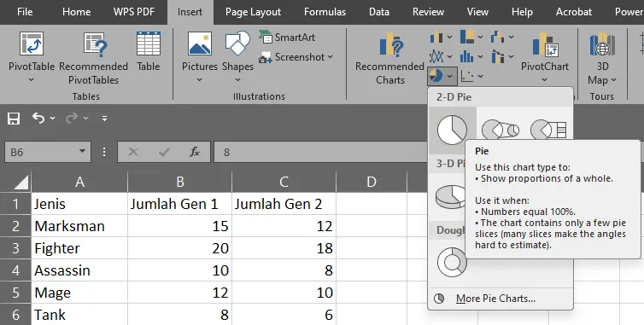Open Recommended PivotTables
Image resolution: width=644 pixels, height=325 pixels.
tap(94, 58)
